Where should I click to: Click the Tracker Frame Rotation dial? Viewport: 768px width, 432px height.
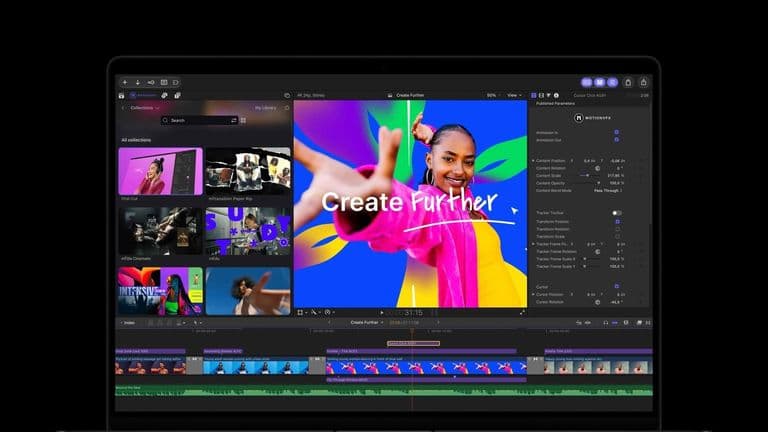(598, 251)
